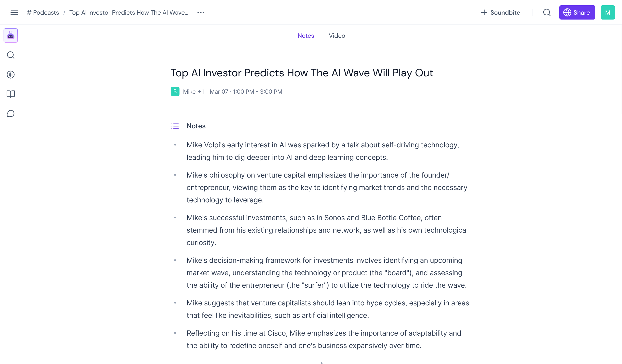Open the M profile avatar menu
The width and height of the screenshot is (622, 364).
coord(608,12)
